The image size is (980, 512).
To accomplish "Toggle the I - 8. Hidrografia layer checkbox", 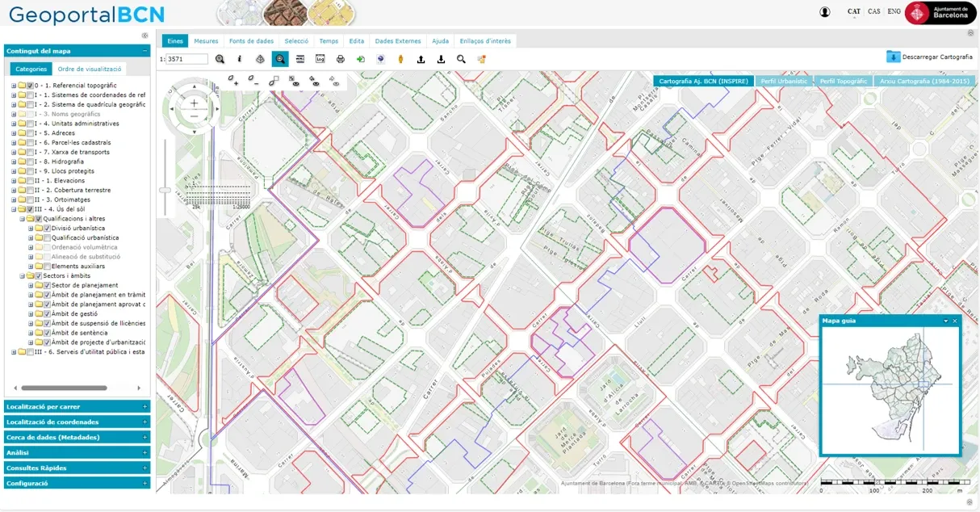I will 31,162.
